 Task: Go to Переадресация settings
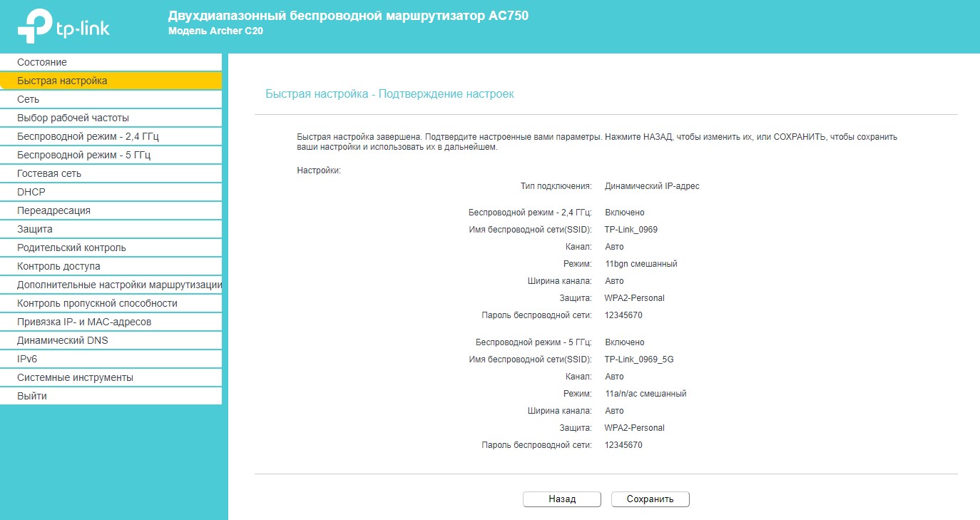point(111,210)
